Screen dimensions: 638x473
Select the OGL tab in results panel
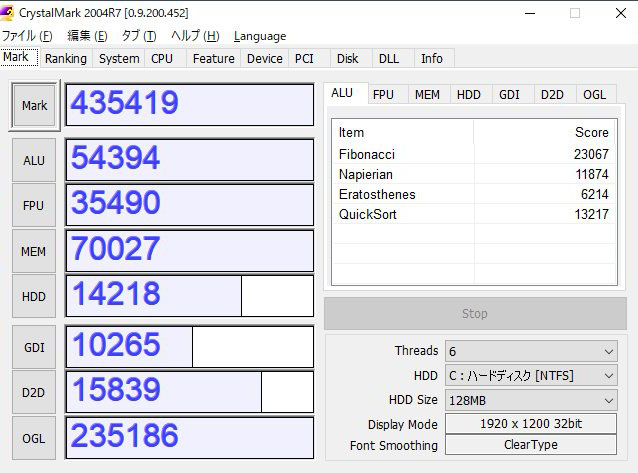[595, 95]
